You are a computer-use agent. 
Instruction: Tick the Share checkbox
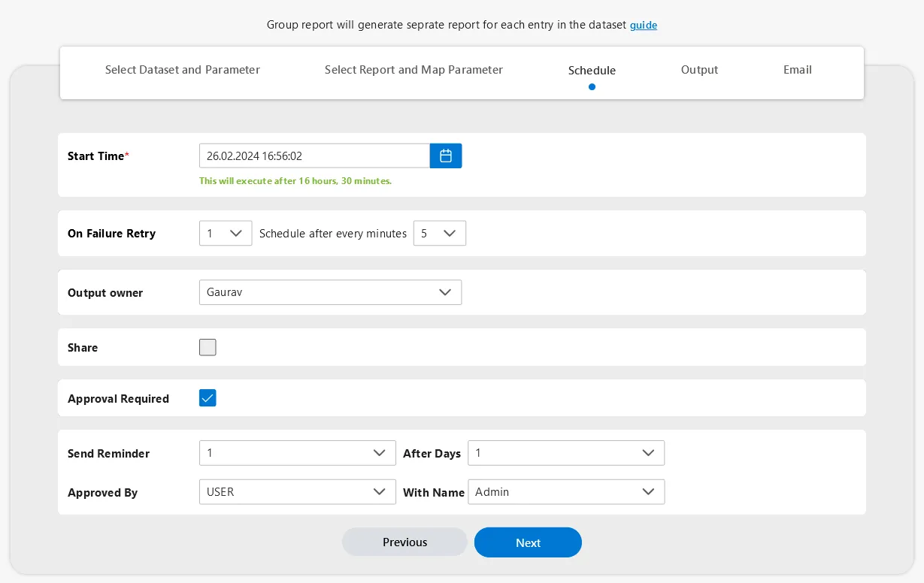(x=208, y=347)
